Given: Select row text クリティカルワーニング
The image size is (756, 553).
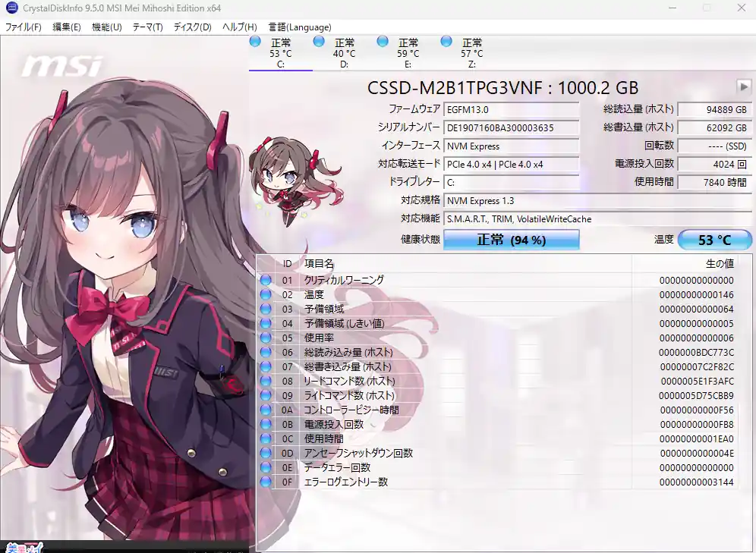Looking at the screenshot, I should click(344, 280).
